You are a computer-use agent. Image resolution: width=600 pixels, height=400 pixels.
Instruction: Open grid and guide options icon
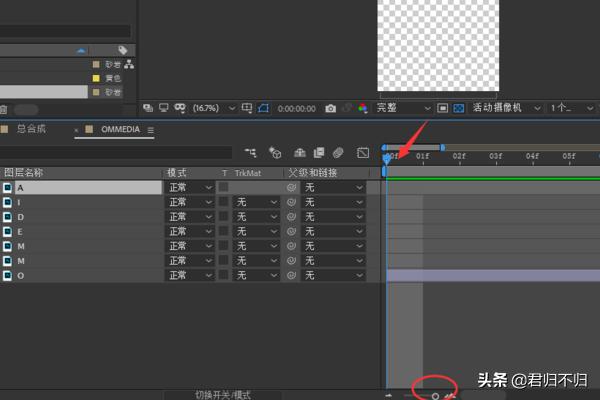(247, 108)
